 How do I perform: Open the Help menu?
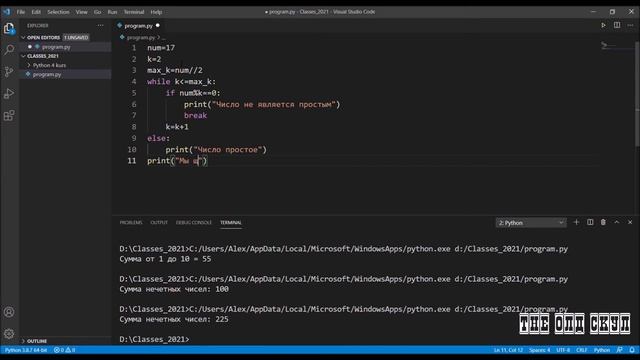pos(156,12)
